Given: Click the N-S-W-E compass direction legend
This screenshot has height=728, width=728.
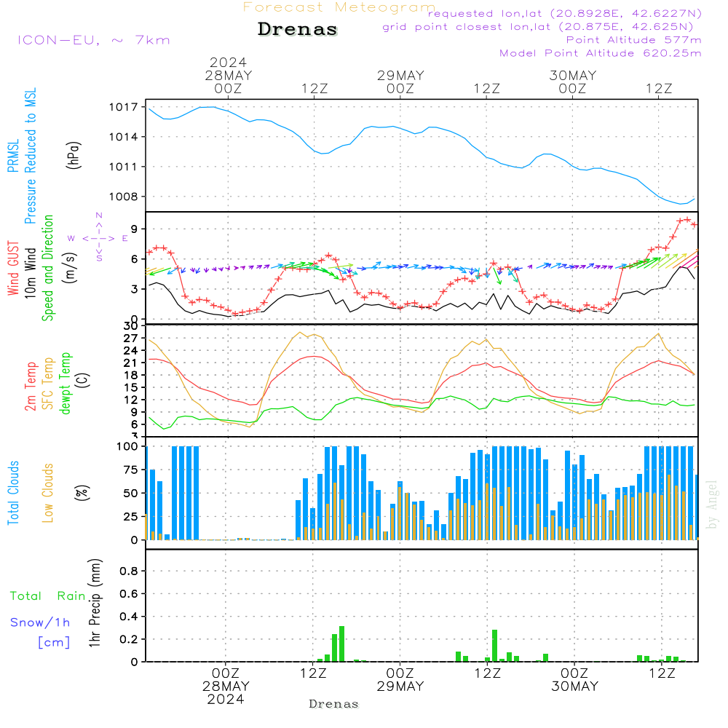Looking at the screenshot, I should [x=98, y=237].
